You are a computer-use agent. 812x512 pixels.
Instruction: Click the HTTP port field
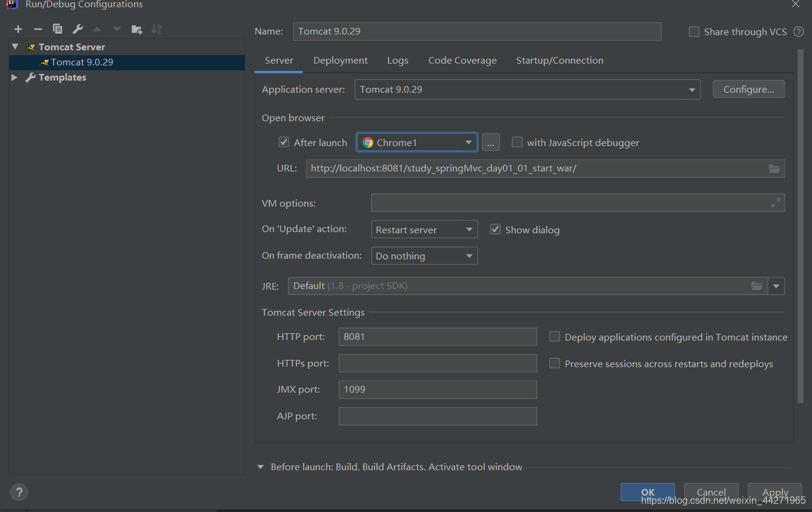(x=438, y=337)
